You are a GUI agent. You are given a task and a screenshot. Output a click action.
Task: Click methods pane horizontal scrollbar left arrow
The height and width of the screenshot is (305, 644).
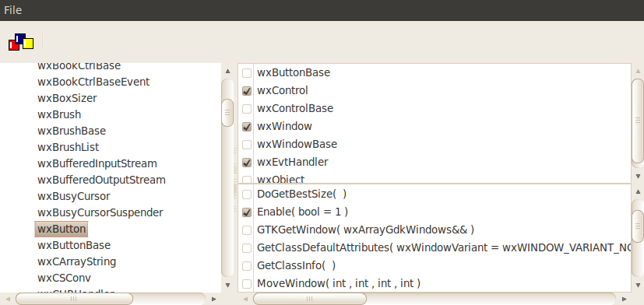coord(245,299)
